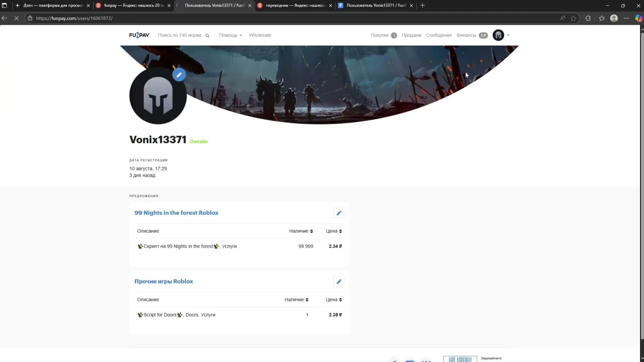
Task: Close the переводчик — Яндекс tab
Action: click(331, 6)
